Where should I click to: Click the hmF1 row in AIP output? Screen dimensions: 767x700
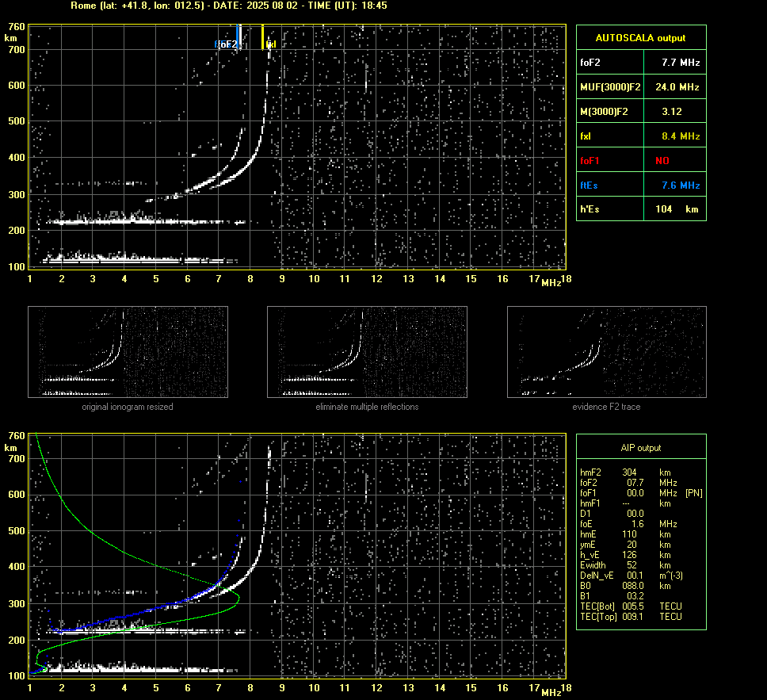[626, 503]
